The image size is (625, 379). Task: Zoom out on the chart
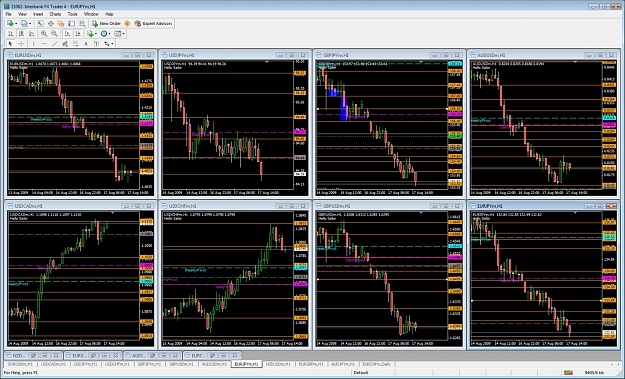pyautogui.click(x=54, y=34)
